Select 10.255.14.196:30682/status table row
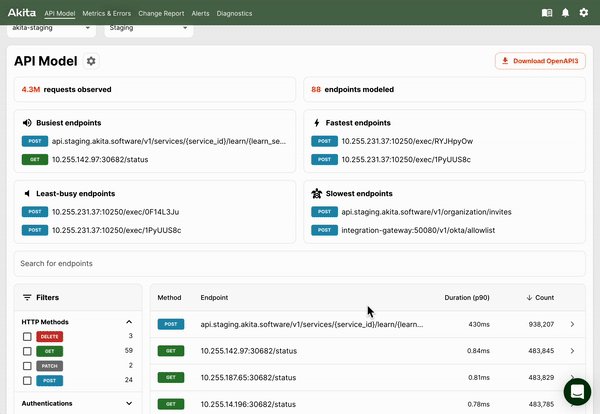600x414 pixels. [367, 403]
